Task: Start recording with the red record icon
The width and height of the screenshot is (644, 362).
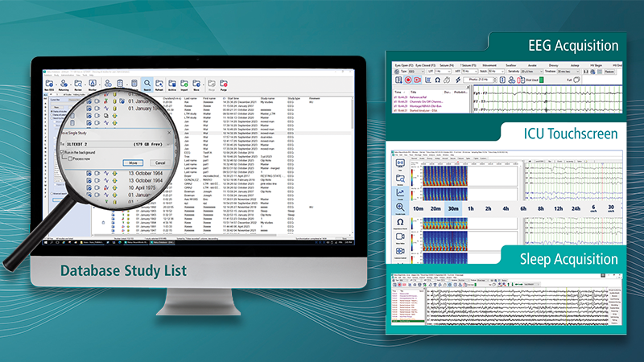Action: point(407,80)
